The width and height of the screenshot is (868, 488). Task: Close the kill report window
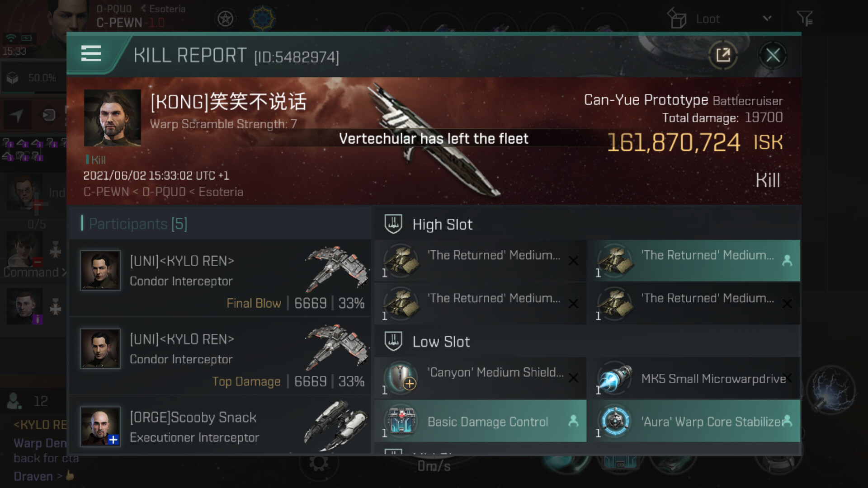773,56
